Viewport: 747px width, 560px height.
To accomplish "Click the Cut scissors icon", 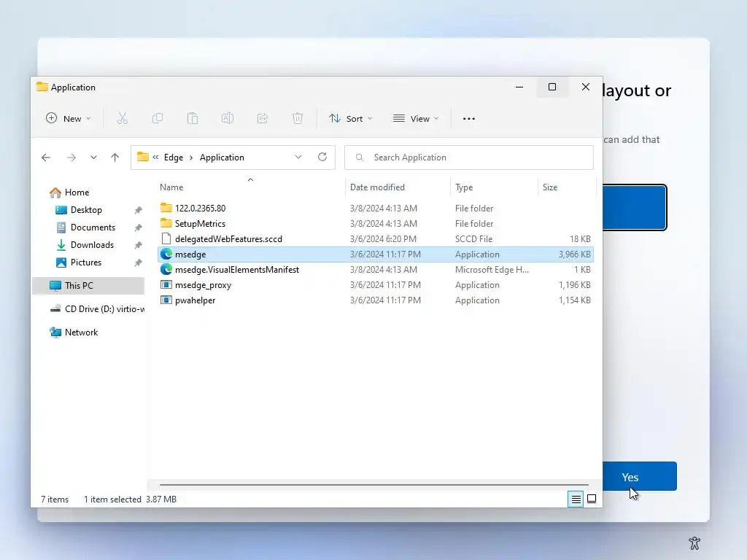I will point(123,118).
